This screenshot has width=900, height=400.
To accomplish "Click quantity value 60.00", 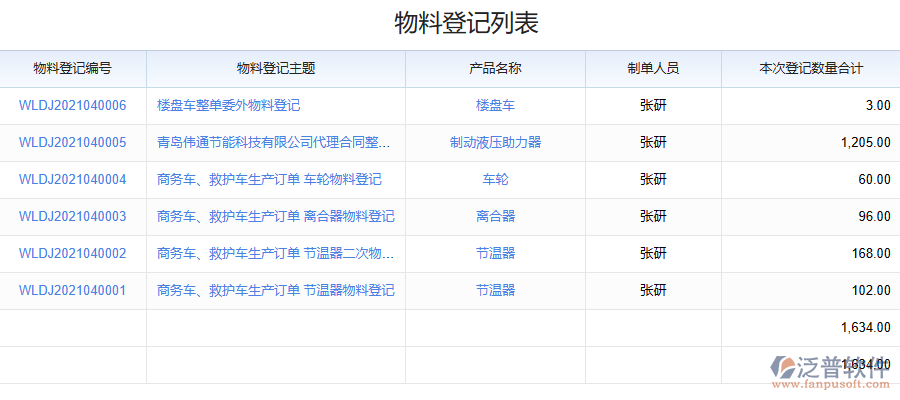I will click(x=875, y=180).
